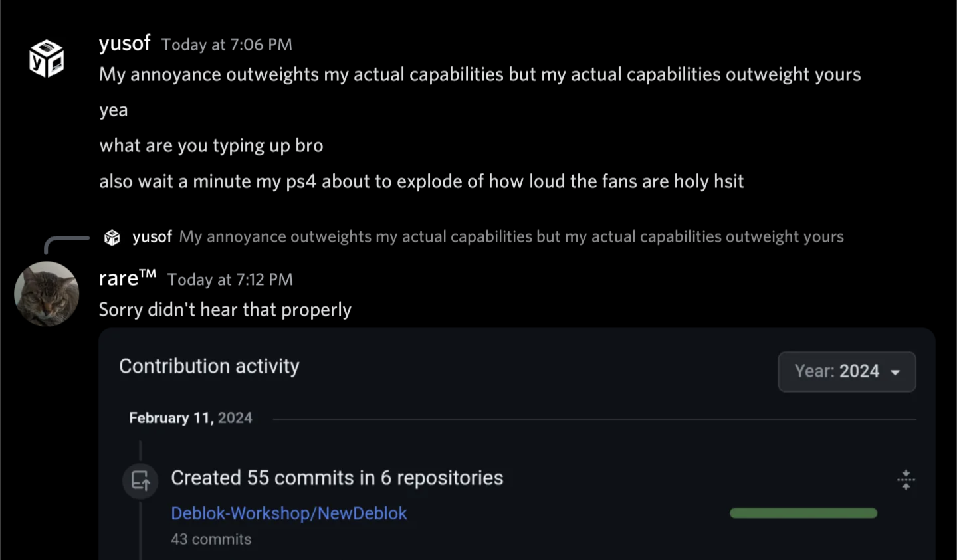The width and height of the screenshot is (957, 560).
Task: Collapse the 55 commits activity section
Action: [x=906, y=480]
